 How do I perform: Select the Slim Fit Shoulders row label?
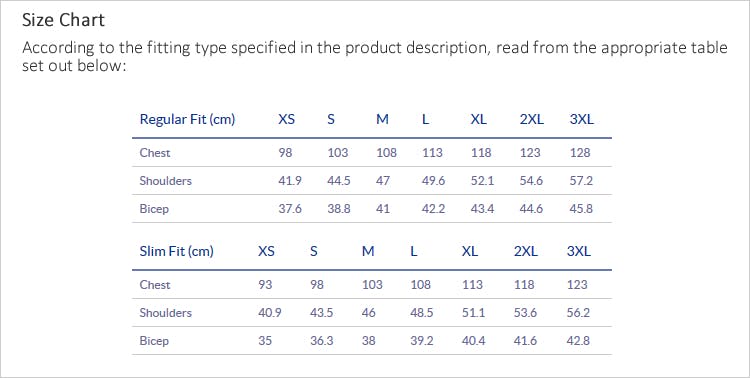[165, 312]
